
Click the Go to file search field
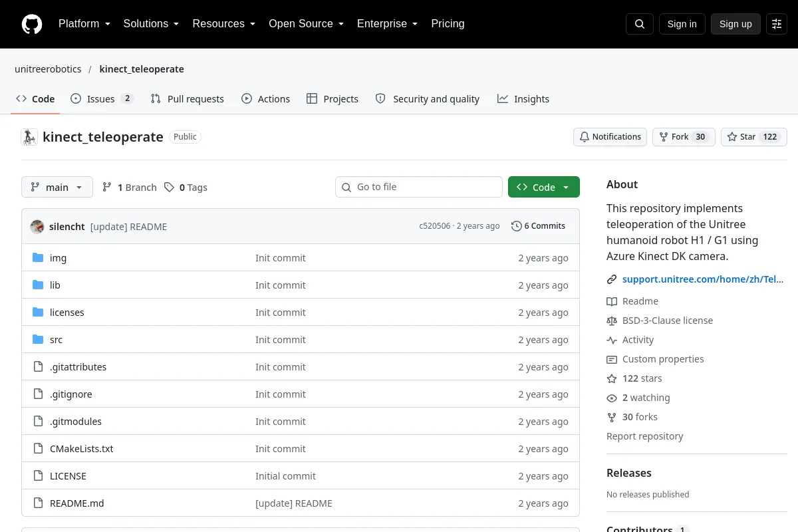pos(419,188)
